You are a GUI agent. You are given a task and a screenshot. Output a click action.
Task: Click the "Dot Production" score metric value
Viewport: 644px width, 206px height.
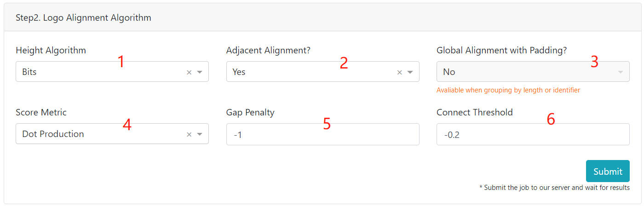pyautogui.click(x=53, y=134)
